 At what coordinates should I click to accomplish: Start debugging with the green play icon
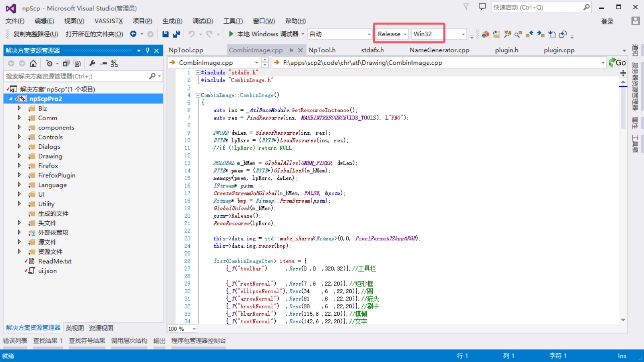point(231,34)
